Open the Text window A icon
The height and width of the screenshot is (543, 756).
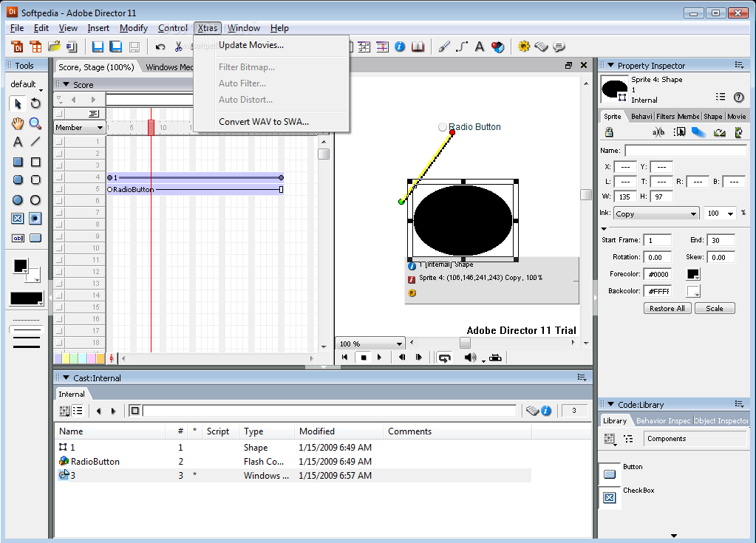[480, 47]
